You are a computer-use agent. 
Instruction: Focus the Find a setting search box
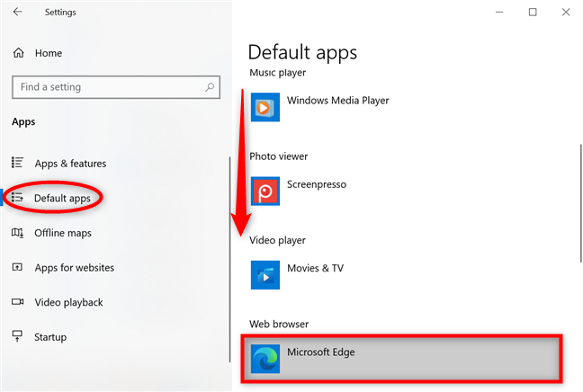coord(116,87)
